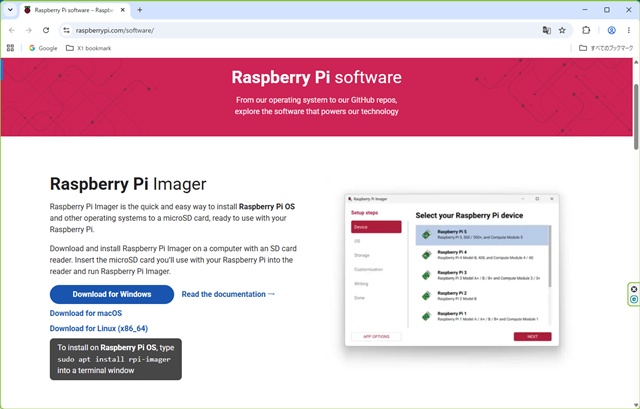Open the Extensions puzzle icon
This screenshot has width=640, height=409.
pyautogui.click(x=586, y=30)
